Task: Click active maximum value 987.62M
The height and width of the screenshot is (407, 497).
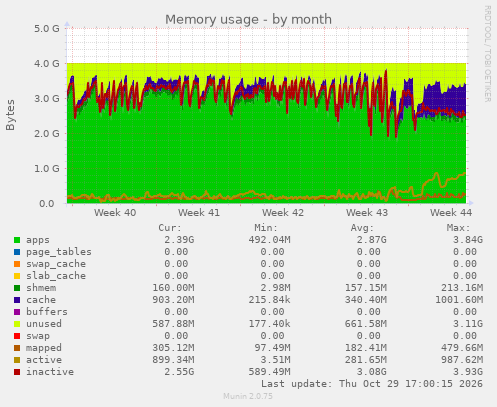Action: 462,360
